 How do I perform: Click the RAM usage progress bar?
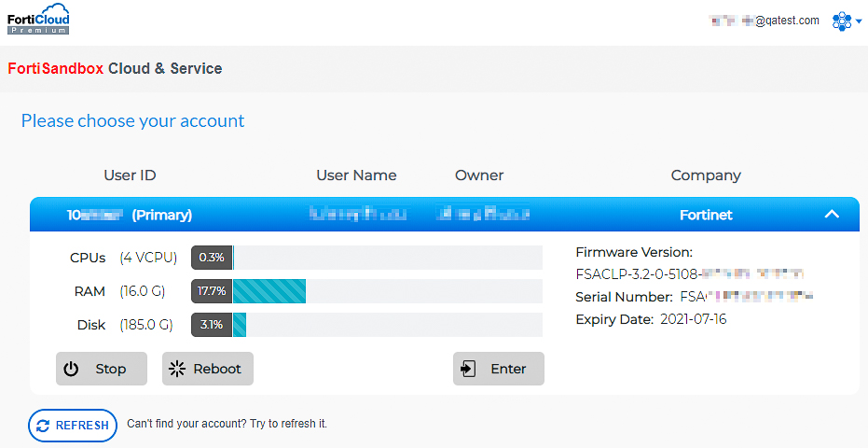366,291
